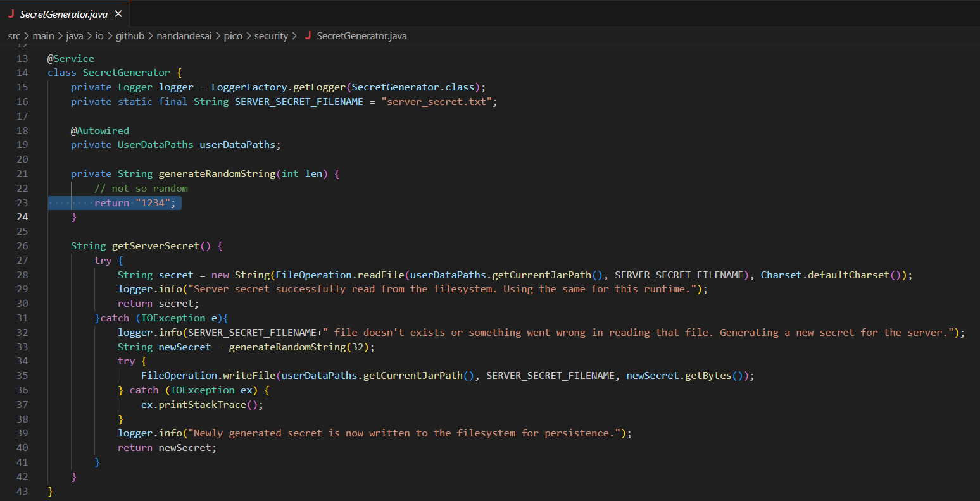
Task: Click the highlighted return "1234" statement
Action: (x=135, y=202)
